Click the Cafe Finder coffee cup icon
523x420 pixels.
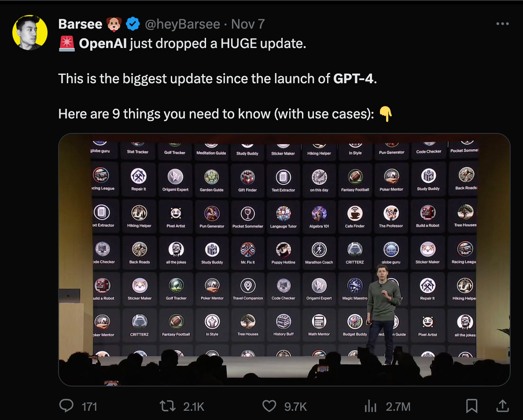click(355, 213)
